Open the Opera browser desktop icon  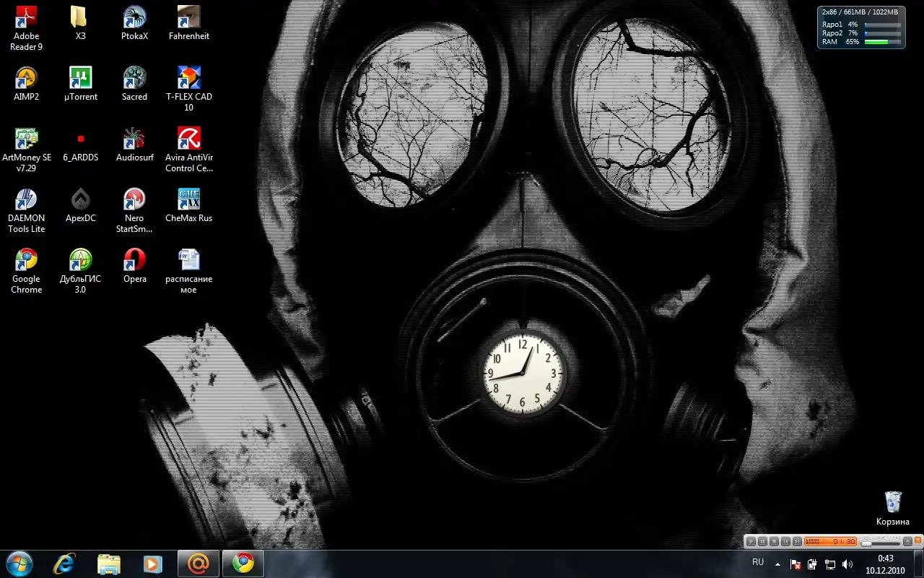coord(134,260)
